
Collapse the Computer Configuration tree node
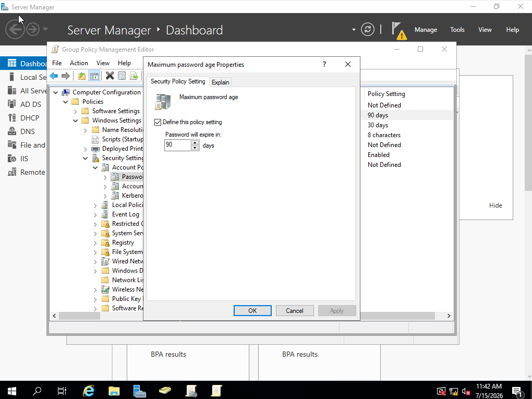pyautogui.click(x=56, y=92)
